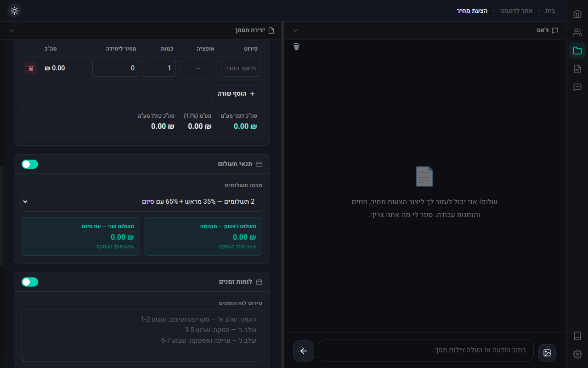Toggle light mode with the sun icon
Viewport: 588px width, 368px height.
coord(14,11)
